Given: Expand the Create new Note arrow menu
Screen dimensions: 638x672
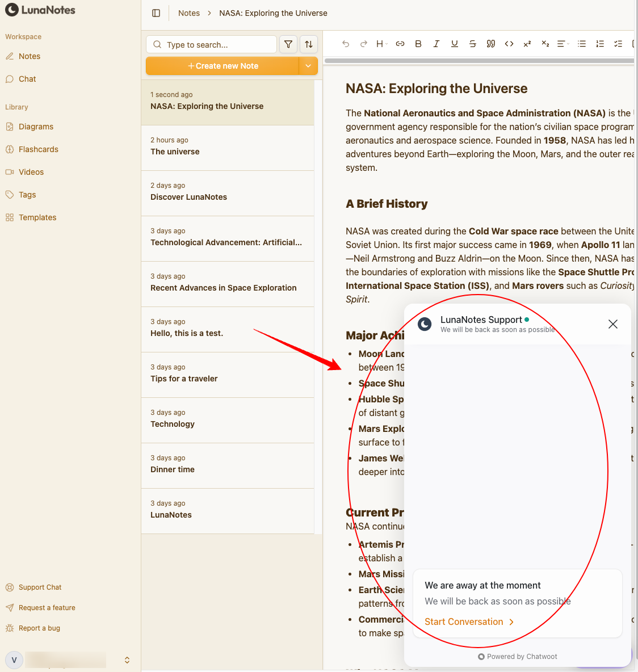Looking at the screenshot, I should click(x=308, y=66).
